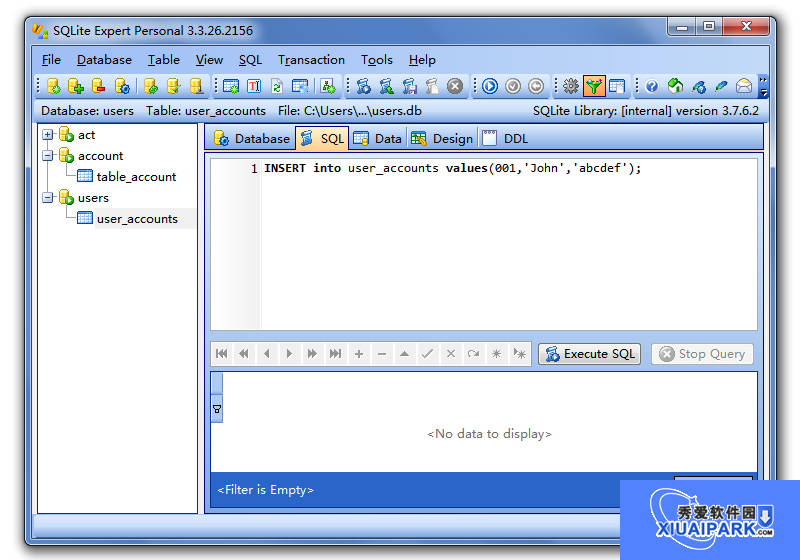This screenshot has width=800, height=560.
Task: Click inside the SQL editor text area
Action: [x=509, y=244]
